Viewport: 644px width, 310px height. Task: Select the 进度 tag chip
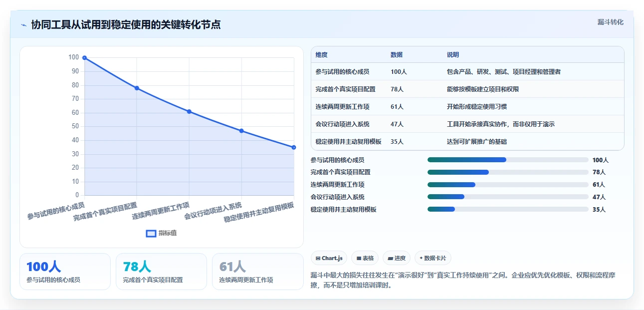click(397, 258)
